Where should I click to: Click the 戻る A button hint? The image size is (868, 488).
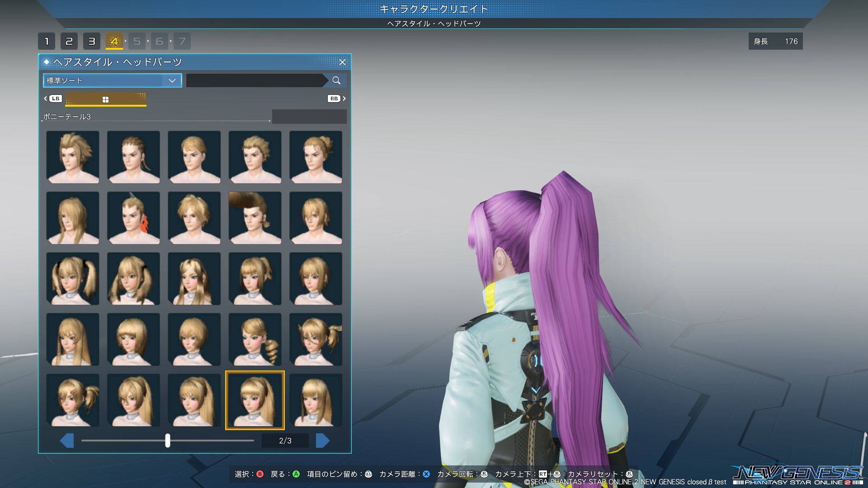[285, 474]
